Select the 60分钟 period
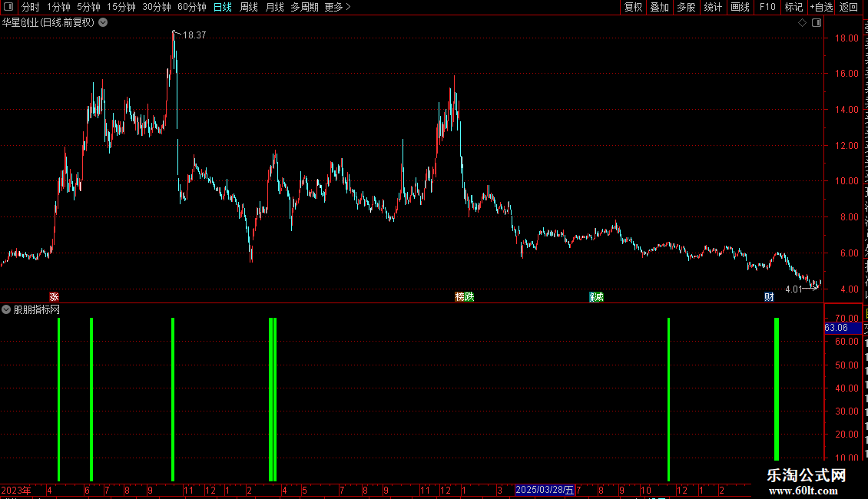 [x=192, y=7]
